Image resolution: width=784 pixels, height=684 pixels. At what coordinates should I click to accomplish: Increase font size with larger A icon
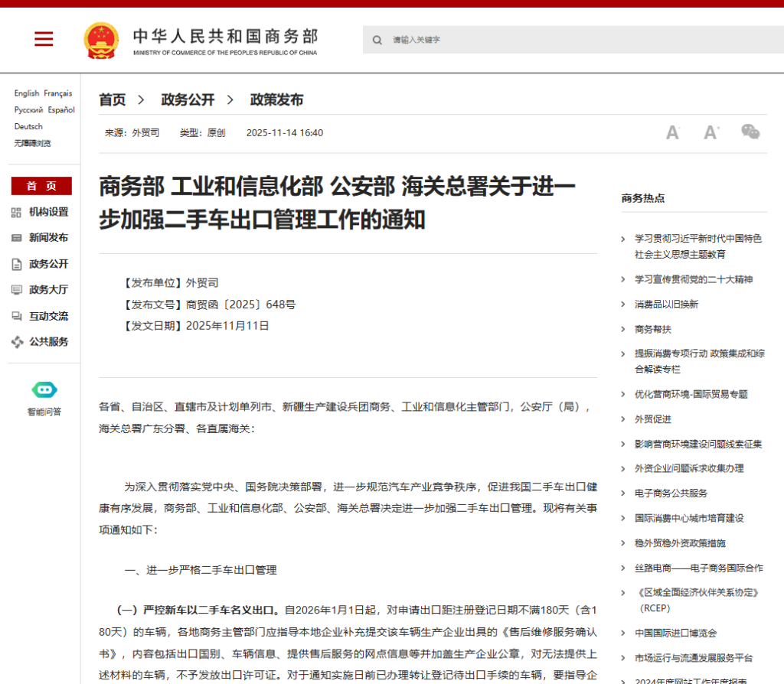[x=712, y=132]
